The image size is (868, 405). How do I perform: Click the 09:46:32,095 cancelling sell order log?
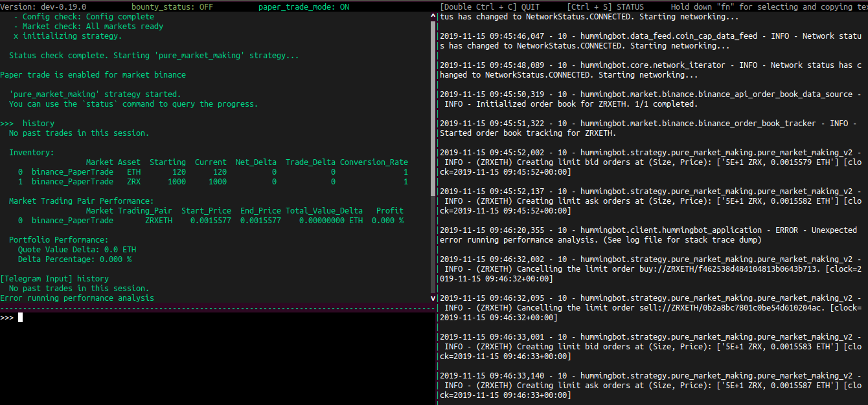(650, 308)
